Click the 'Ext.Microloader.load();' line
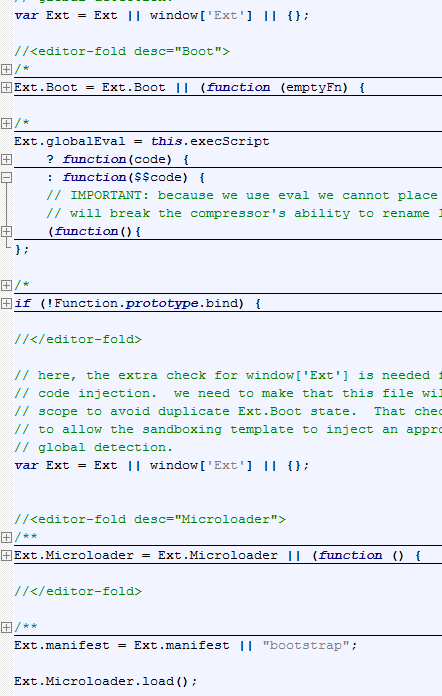The width and height of the screenshot is (442, 696). tap(106, 681)
